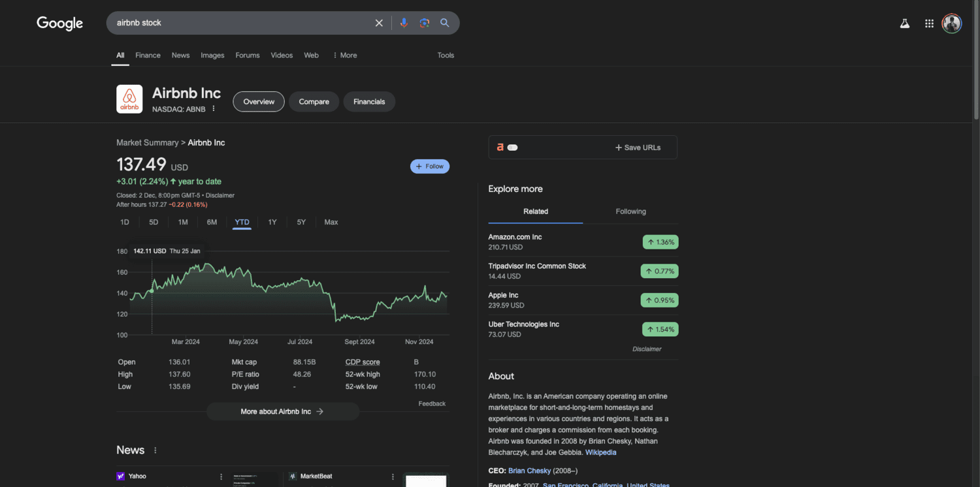Open Apple Inc stock

point(503,295)
